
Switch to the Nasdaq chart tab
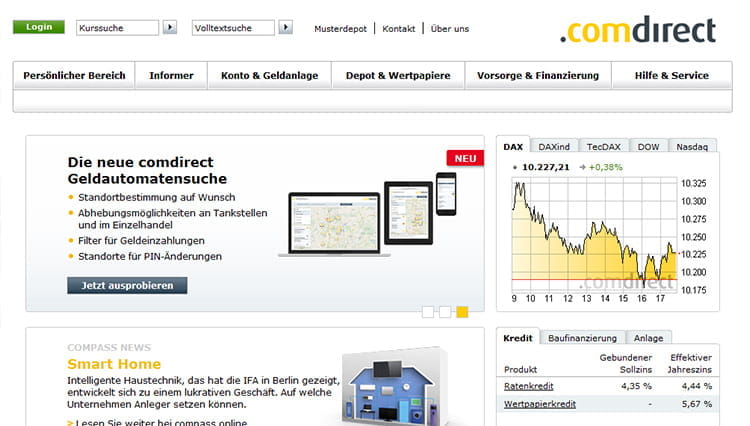(x=692, y=147)
